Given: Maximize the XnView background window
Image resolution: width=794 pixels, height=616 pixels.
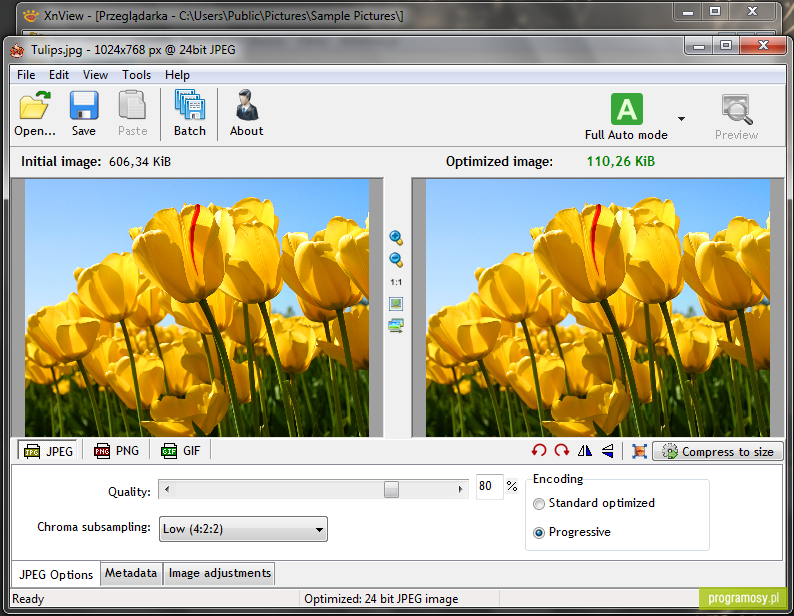Looking at the screenshot, I should 715,11.
